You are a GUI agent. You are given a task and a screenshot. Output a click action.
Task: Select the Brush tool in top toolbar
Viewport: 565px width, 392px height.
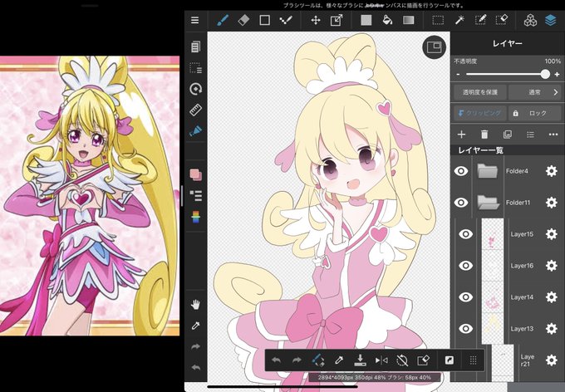223,20
